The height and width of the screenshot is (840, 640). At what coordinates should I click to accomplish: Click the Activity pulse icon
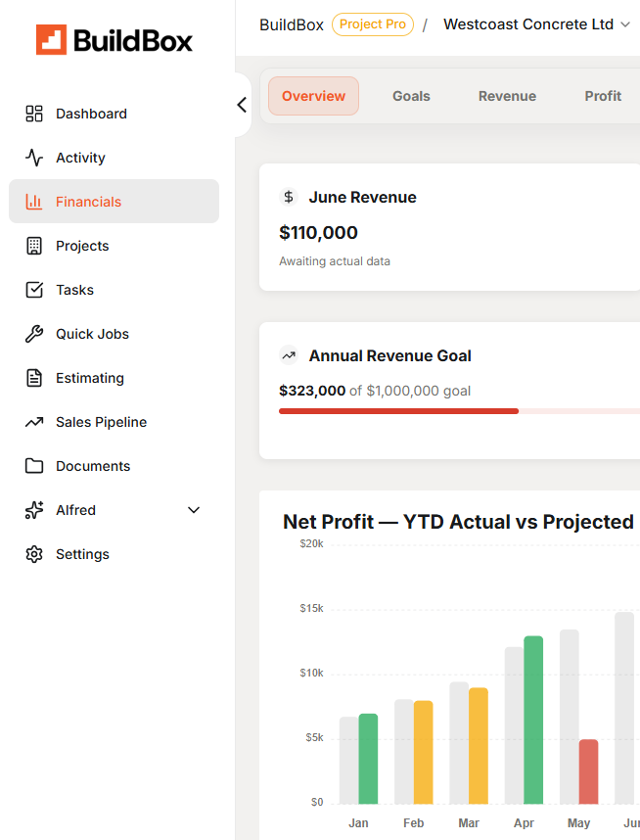34,158
